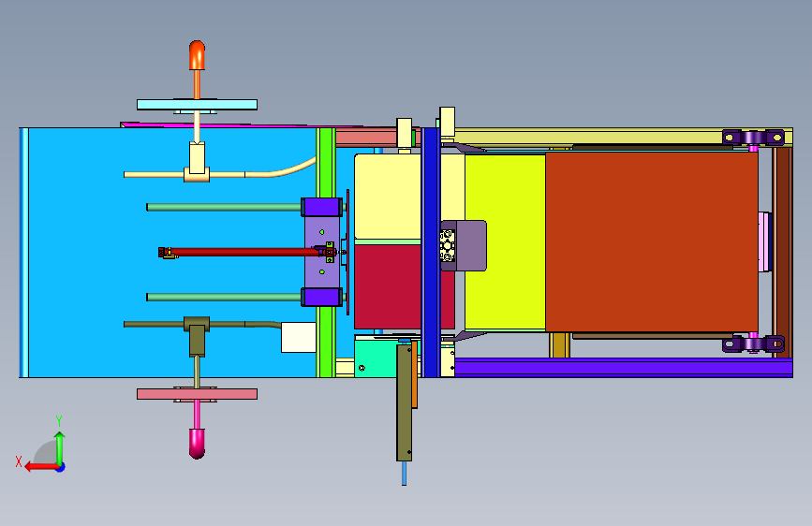Select the mauve rounded block

(x=470, y=245)
